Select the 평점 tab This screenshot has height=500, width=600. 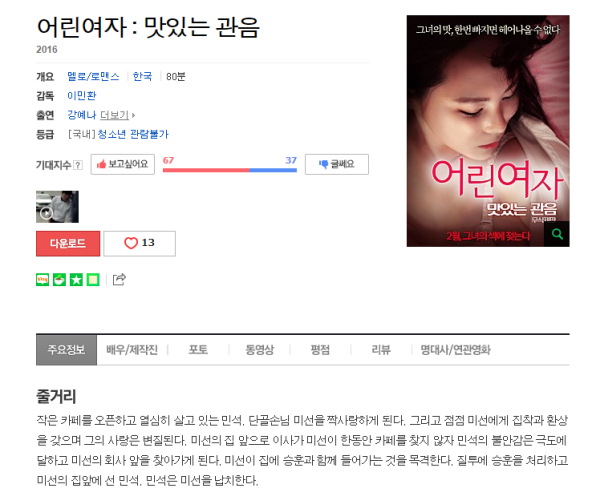tap(320, 350)
